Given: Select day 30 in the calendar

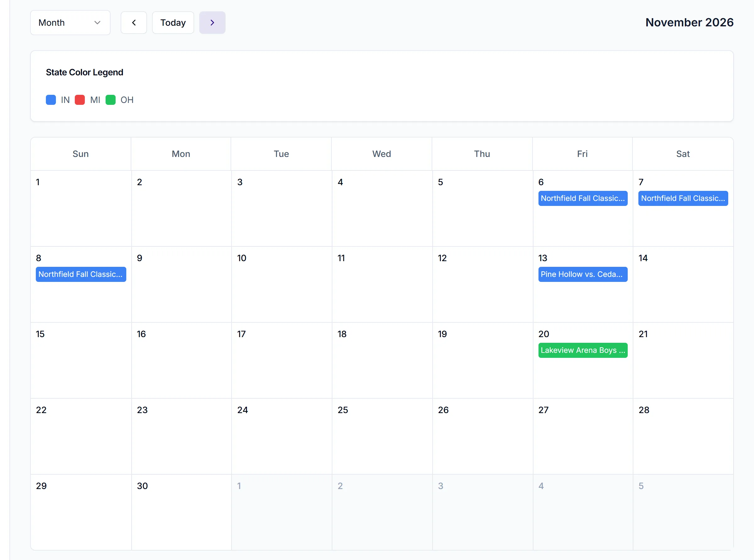Looking at the screenshot, I should pyautogui.click(x=181, y=512).
